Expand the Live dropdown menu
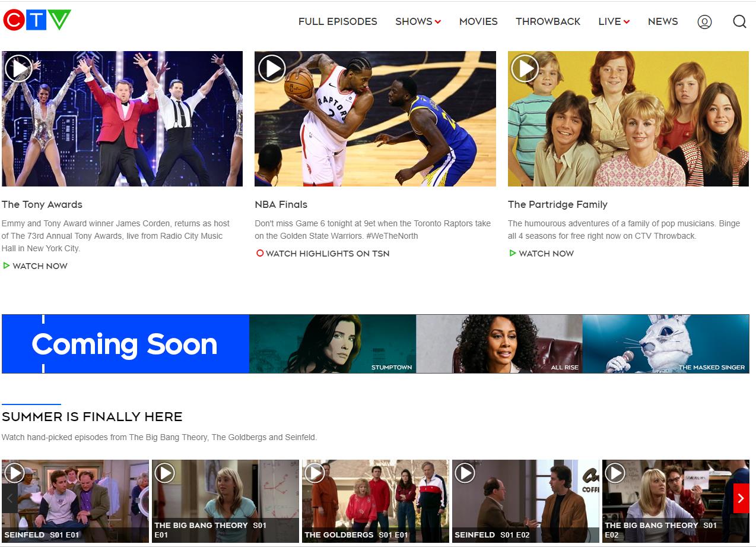Screen dimensions: 756x547 click(x=614, y=21)
